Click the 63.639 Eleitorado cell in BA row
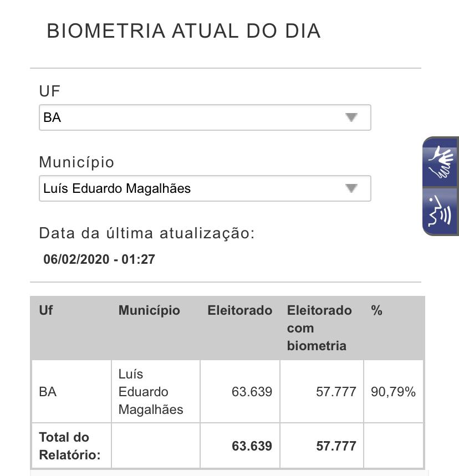This screenshot has height=476, width=459. click(252, 392)
